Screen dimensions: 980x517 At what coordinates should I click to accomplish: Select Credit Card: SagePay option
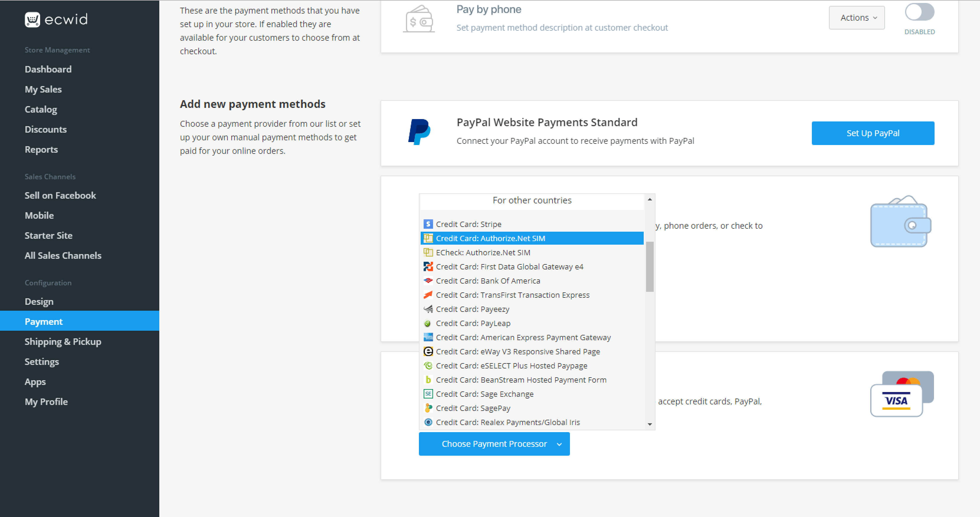(532, 408)
